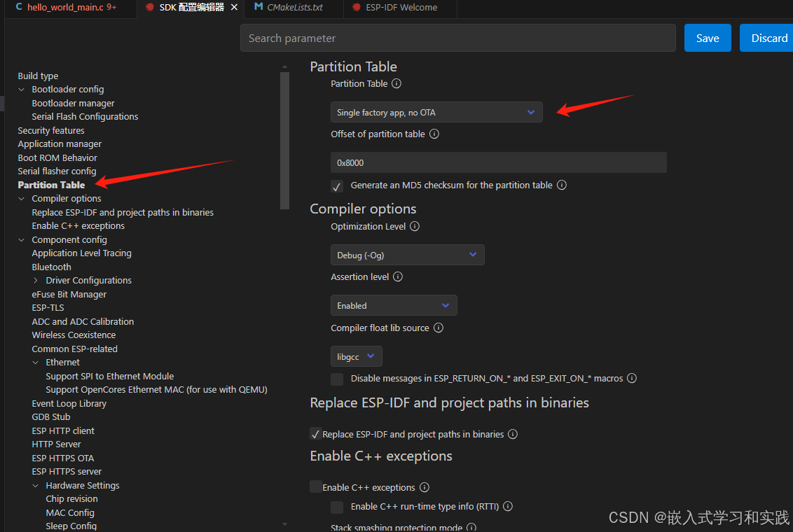Show info for Stack smashing protection mode
The height and width of the screenshot is (532, 793).
pos(471,528)
